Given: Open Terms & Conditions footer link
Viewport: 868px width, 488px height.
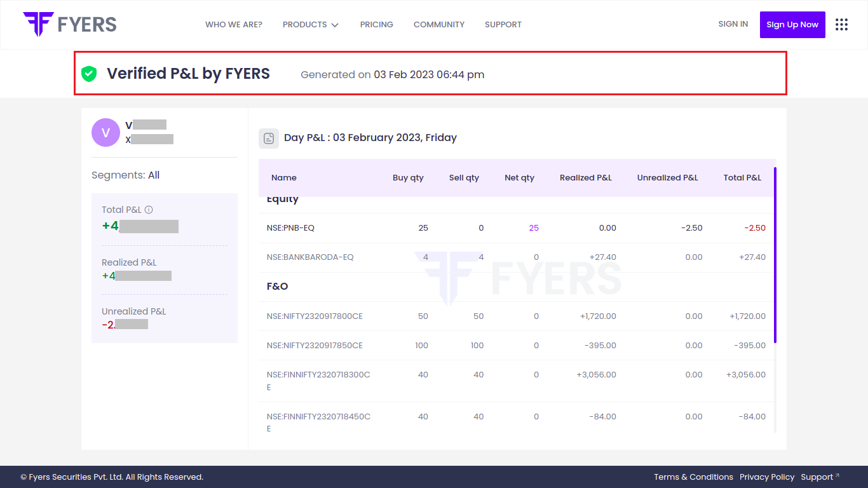Looking at the screenshot, I should pyautogui.click(x=693, y=477).
